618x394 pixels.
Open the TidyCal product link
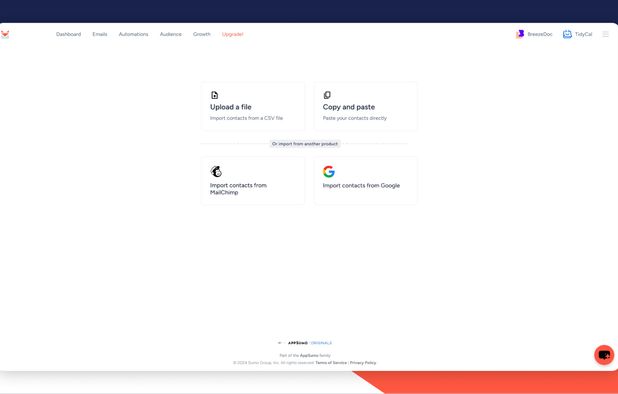pyautogui.click(x=583, y=34)
